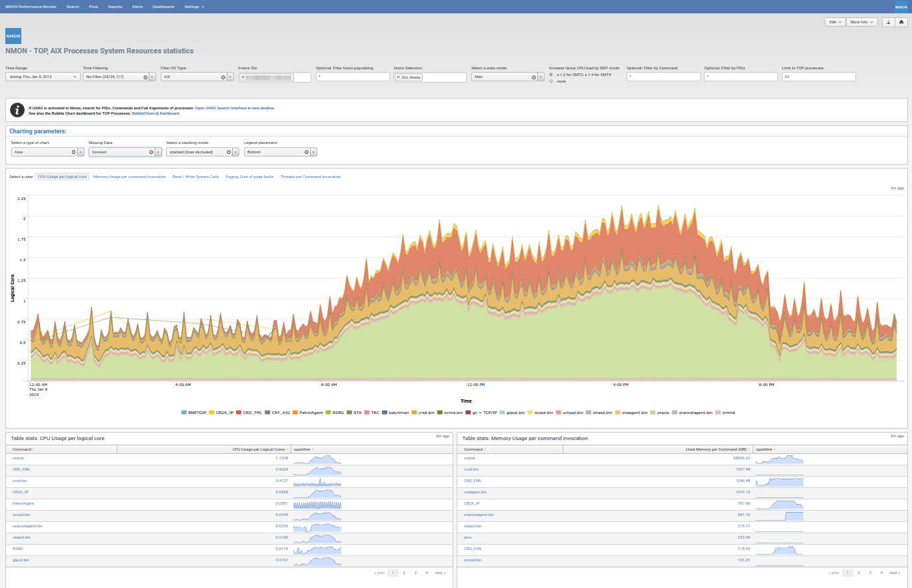Screen dimensions: 912x588
Task: Open the Dashboards menu in navigation bar
Action: (x=163, y=7)
